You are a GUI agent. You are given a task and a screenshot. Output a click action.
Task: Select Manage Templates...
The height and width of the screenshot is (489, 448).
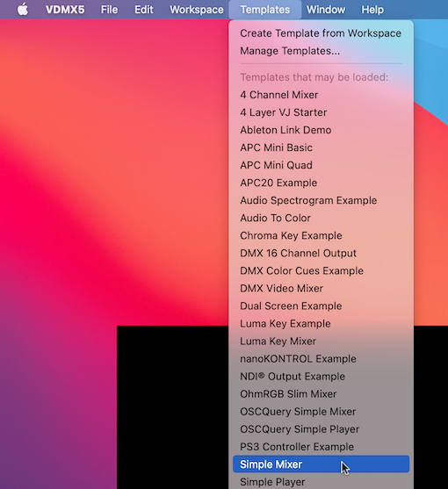321,51
